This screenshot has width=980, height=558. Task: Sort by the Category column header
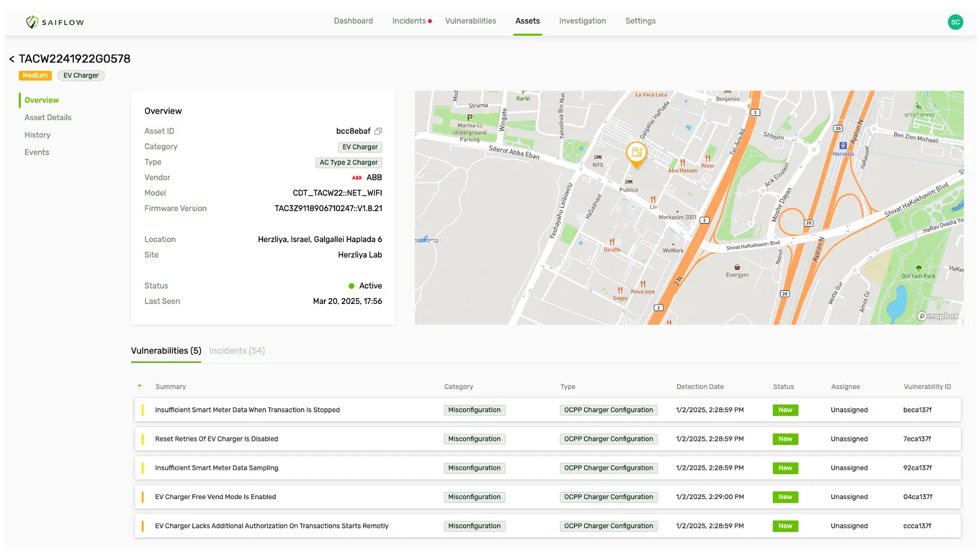[458, 387]
